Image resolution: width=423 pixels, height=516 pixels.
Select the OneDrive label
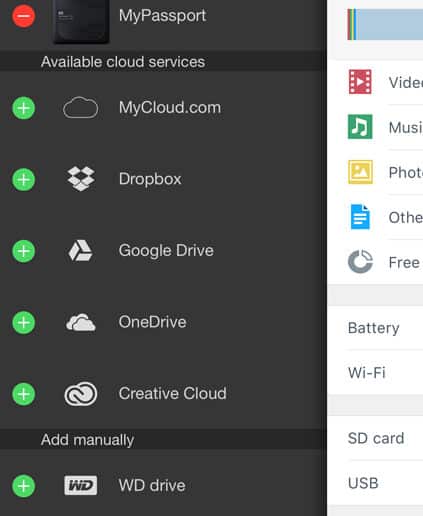coord(152,322)
